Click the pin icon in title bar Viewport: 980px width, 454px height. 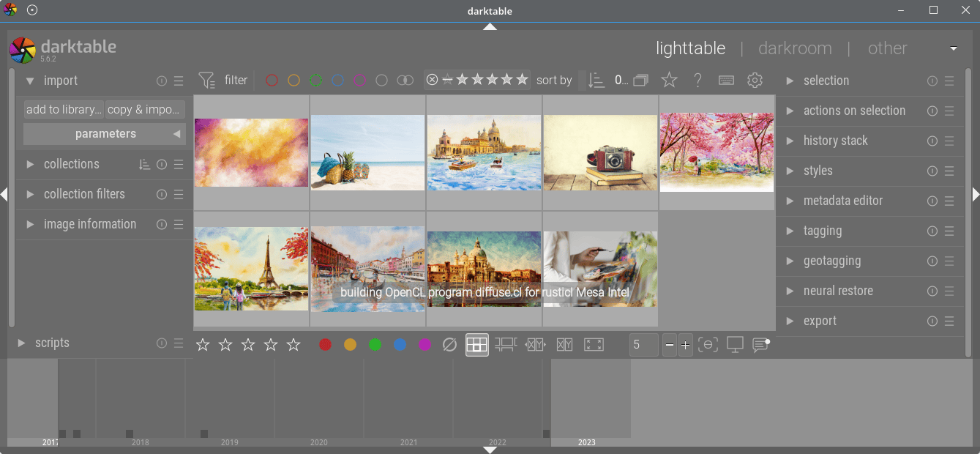32,10
